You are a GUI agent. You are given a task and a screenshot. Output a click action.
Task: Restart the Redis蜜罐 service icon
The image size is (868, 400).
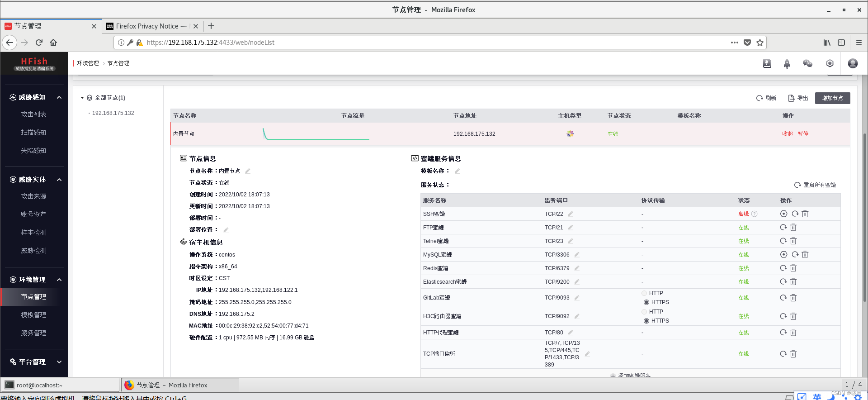click(783, 268)
